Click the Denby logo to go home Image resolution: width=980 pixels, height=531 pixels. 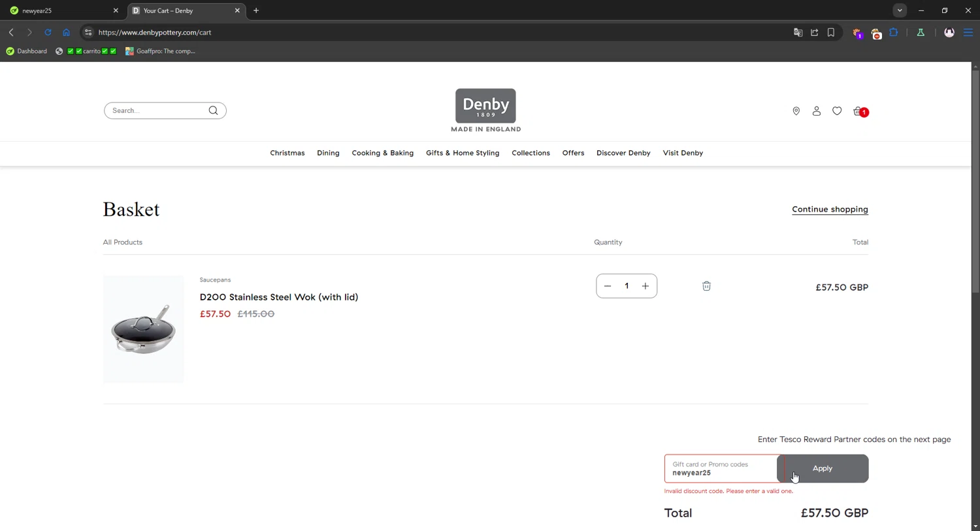pos(485,110)
